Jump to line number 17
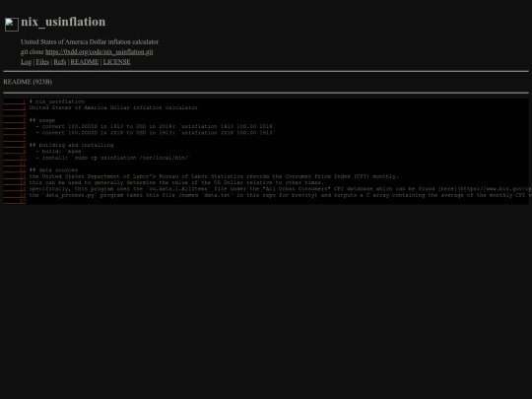 (15, 202)
